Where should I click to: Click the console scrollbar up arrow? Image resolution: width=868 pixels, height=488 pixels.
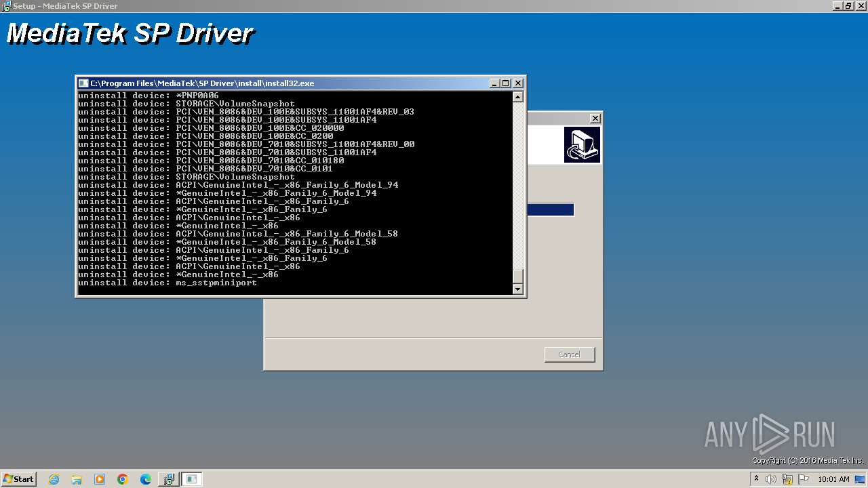pyautogui.click(x=517, y=97)
